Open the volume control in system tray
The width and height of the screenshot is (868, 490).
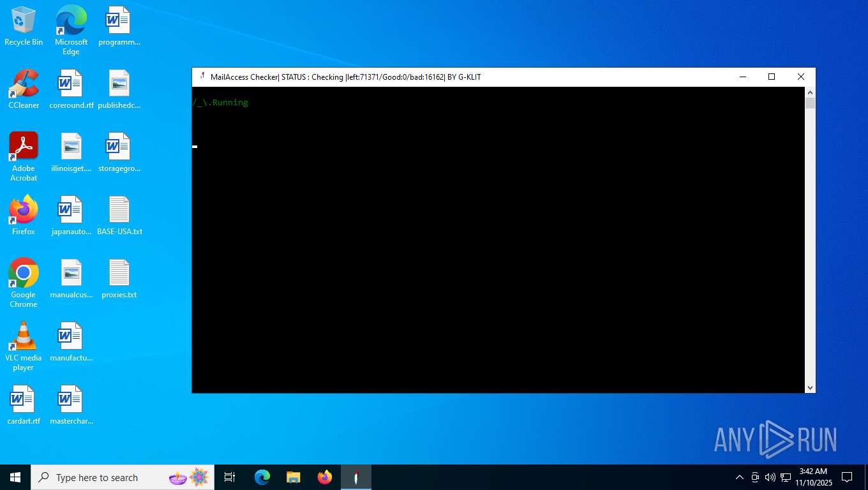pyautogui.click(x=770, y=477)
